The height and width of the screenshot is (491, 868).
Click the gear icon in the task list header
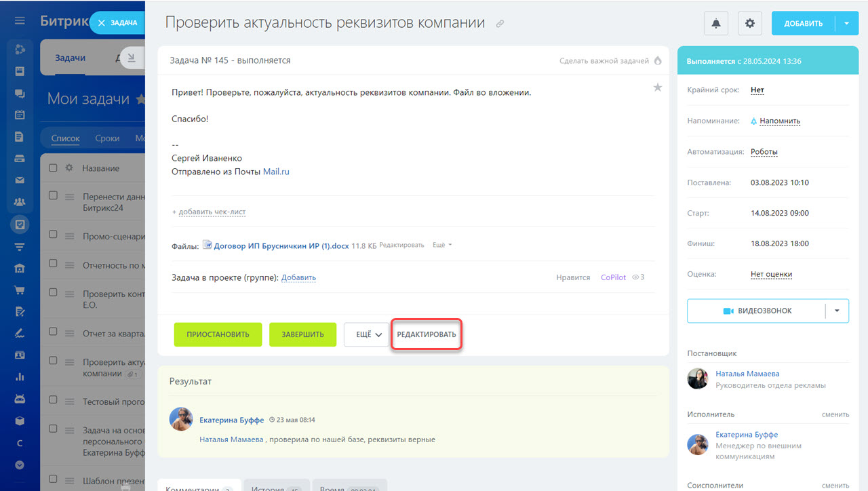(68, 168)
